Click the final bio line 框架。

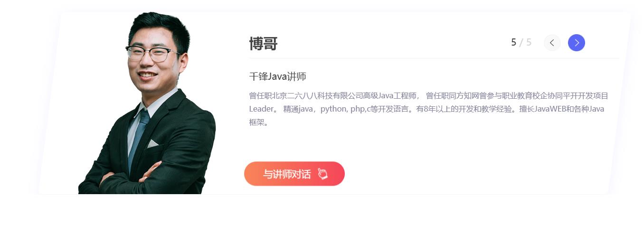point(259,122)
